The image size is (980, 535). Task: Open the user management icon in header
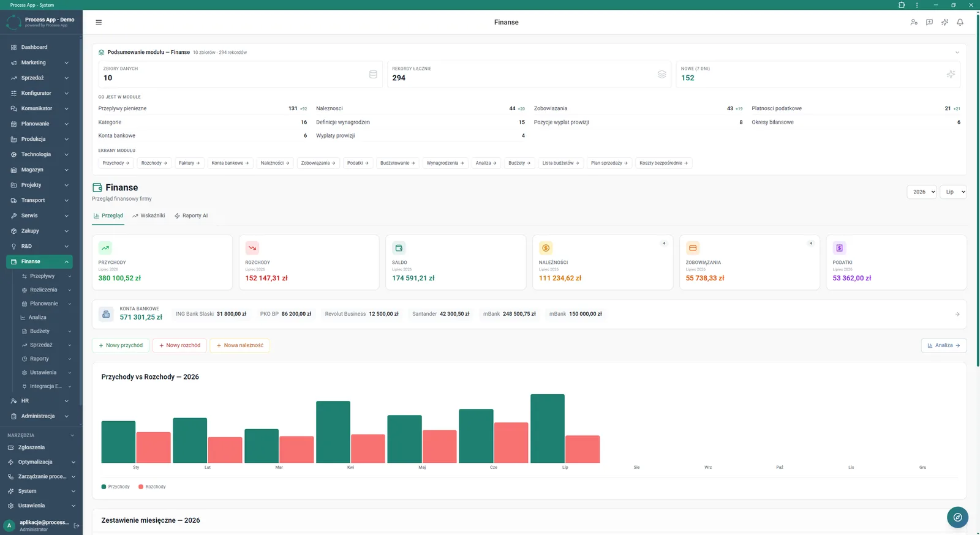[914, 22]
